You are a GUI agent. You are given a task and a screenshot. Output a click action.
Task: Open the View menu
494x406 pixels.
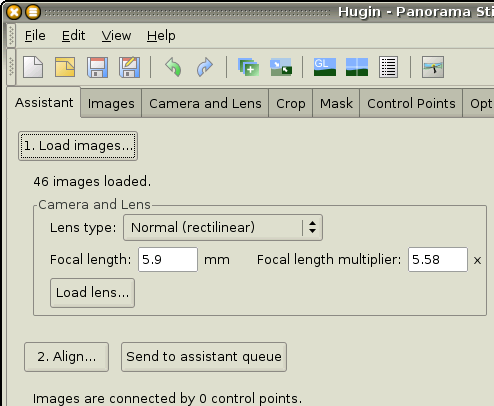click(x=116, y=35)
